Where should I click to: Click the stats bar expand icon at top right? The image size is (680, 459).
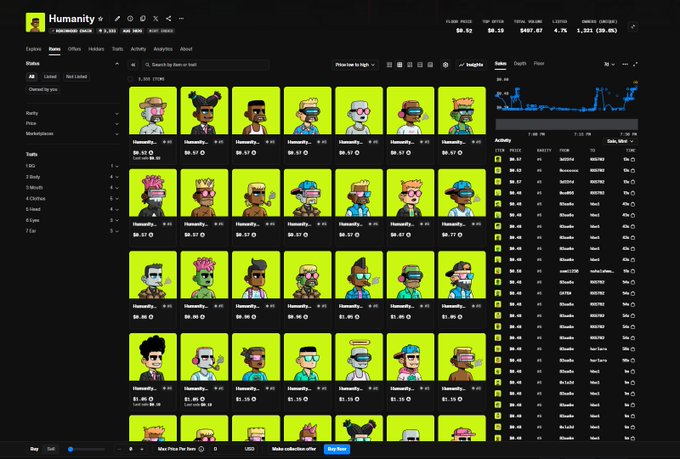tap(633, 27)
